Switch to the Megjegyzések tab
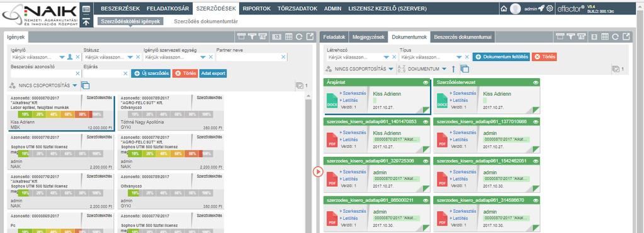This screenshot has width=644, height=233. (368, 37)
